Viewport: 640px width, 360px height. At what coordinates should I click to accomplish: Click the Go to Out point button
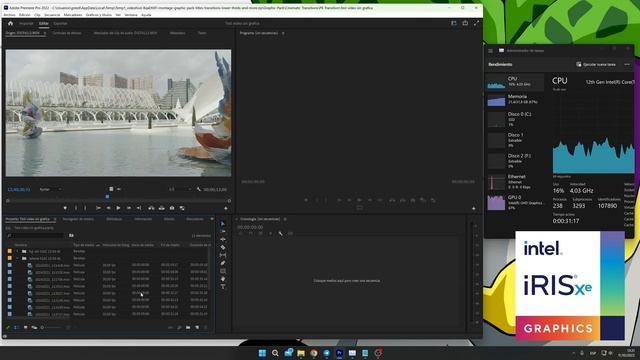point(139,208)
